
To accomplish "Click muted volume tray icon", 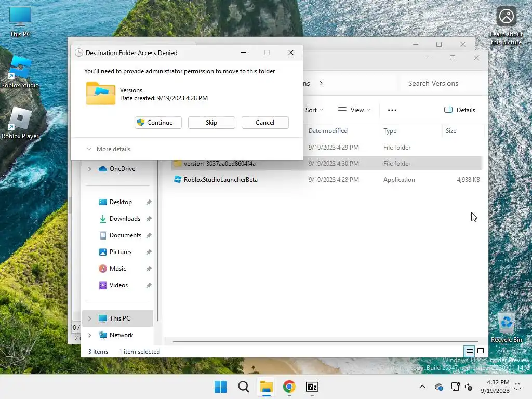I will (x=469, y=387).
